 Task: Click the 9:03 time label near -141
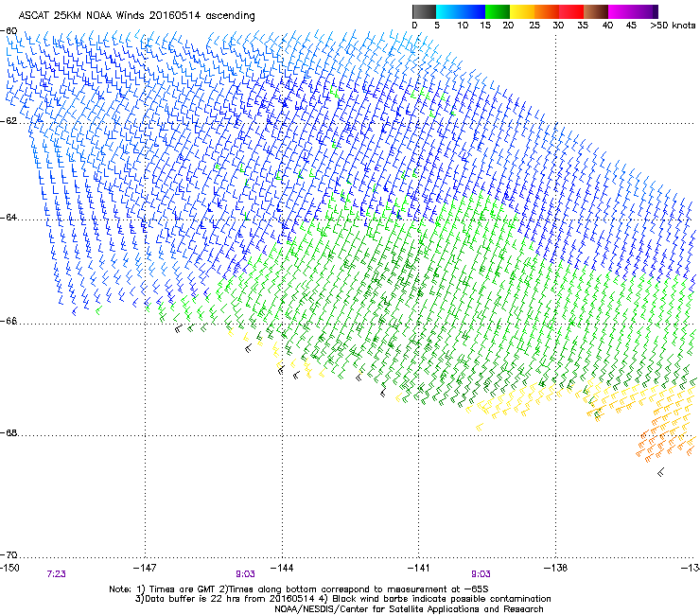[x=481, y=574]
